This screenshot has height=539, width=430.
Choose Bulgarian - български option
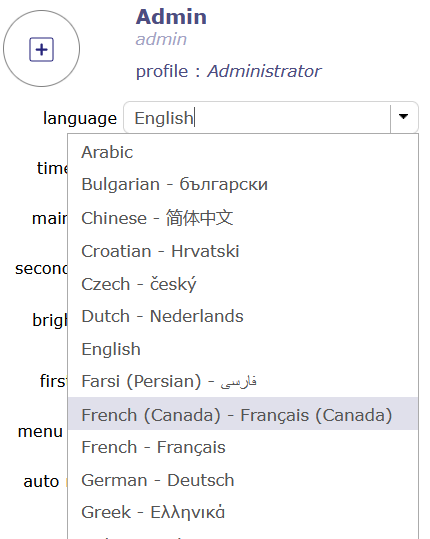(x=243, y=184)
